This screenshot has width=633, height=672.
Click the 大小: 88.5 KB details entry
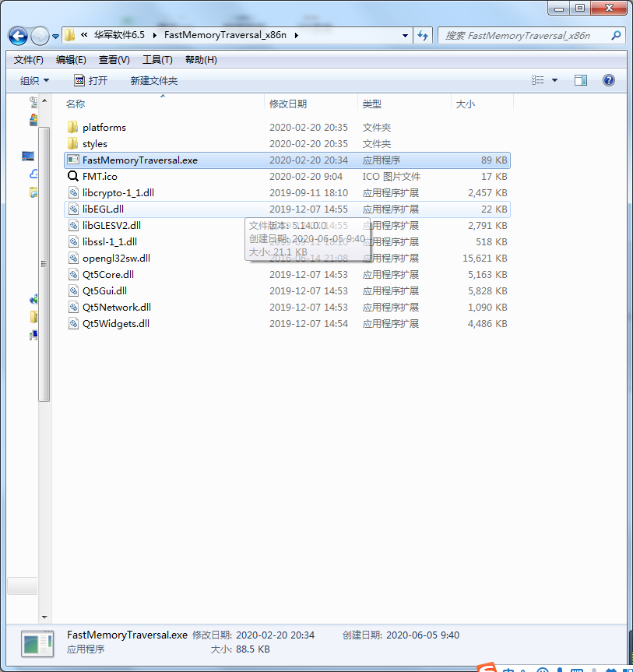point(240,649)
